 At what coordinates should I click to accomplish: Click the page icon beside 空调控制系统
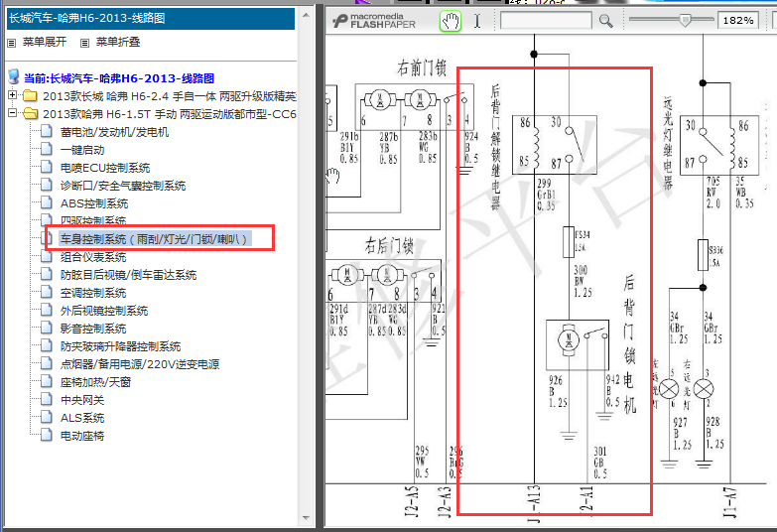click(46, 292)
